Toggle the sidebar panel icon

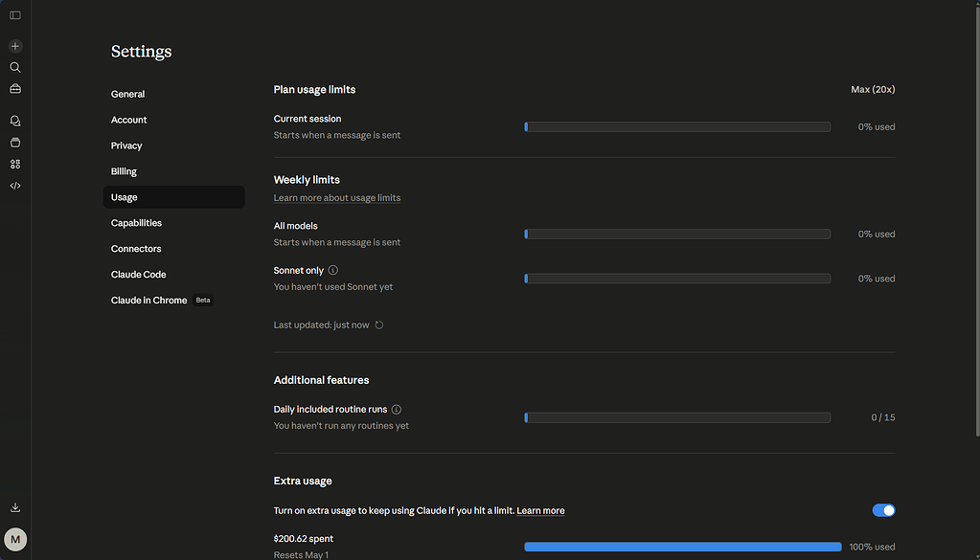(x=15, y=15)
